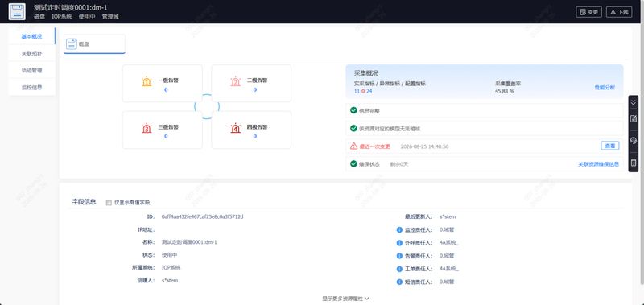The width and height of the screenshot is (644, 305).
Task: Click the 状态 field value 使用中
Action: click(170, 255)
